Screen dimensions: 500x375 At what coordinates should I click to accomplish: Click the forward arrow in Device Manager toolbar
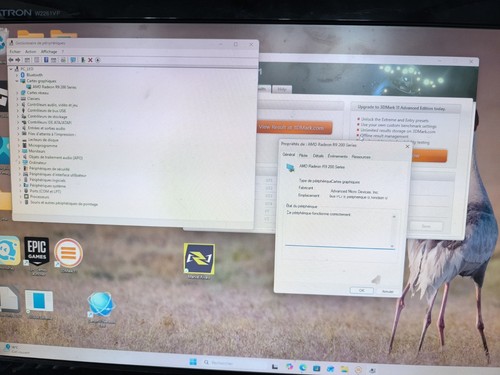click(x=18, y=60)
